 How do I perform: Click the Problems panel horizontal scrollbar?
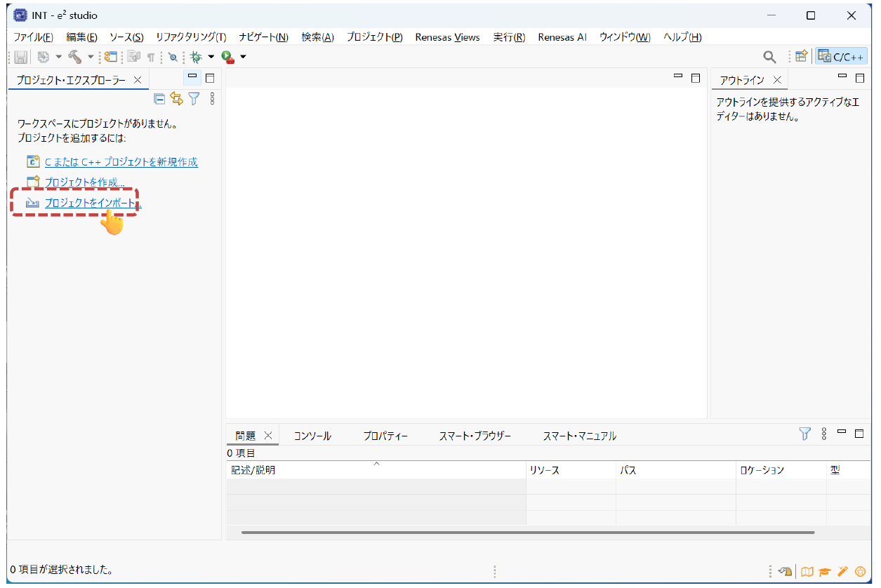click(x=526, y=533)
